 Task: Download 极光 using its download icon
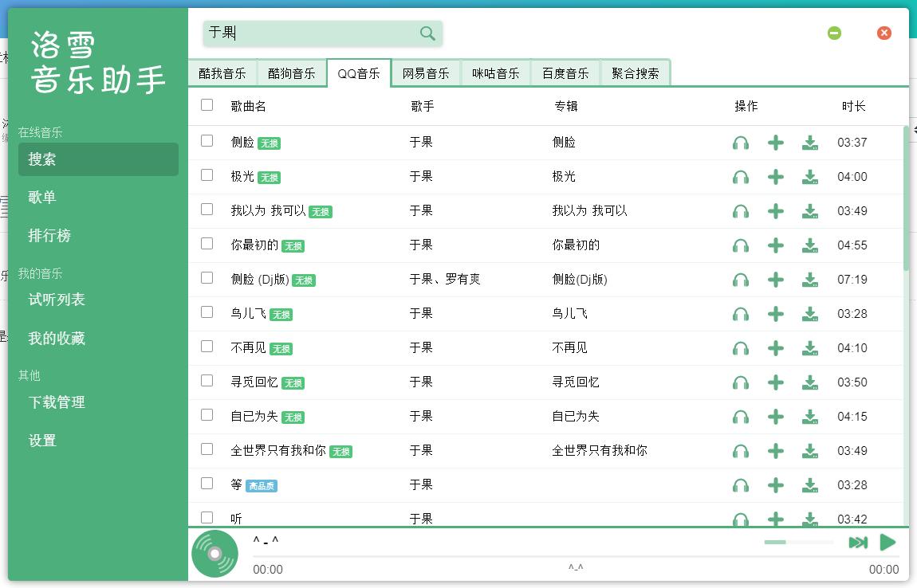pos(810,177)
